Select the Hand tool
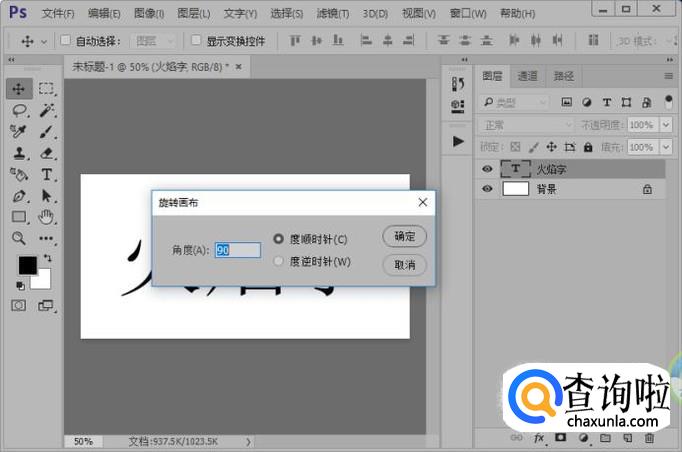The height and width of the screenshot is (452, 682). pyautogui.click(x=46, y=217)
